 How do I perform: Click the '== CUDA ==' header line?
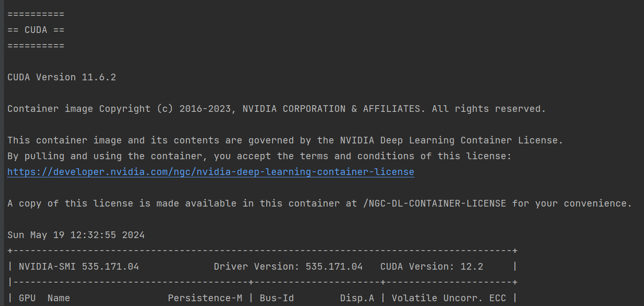[x=36, y=30]
